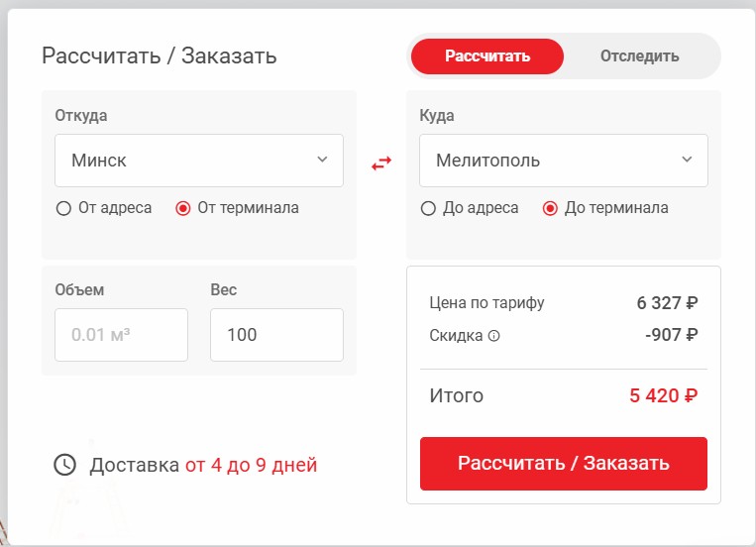Click the info icon beside Скидка
Viewport: 756px width, 547px height.
[x=494, y=336]
